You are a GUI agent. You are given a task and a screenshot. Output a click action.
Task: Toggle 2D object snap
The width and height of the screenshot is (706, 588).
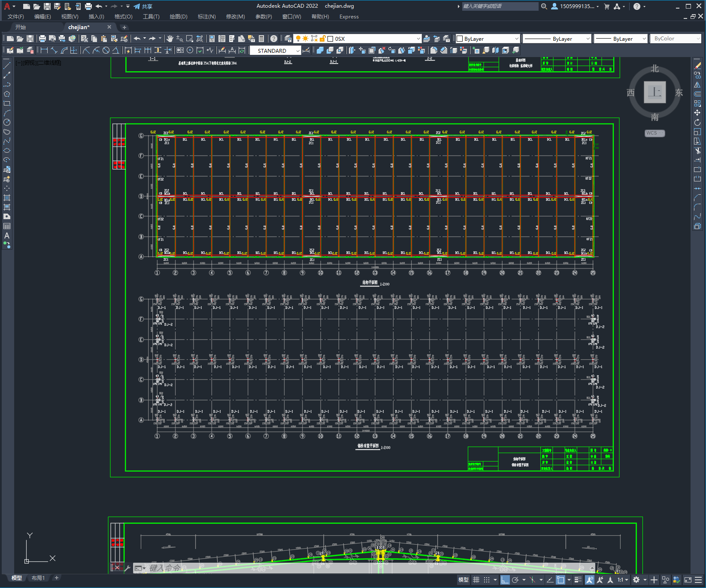(x=561, y=580)
